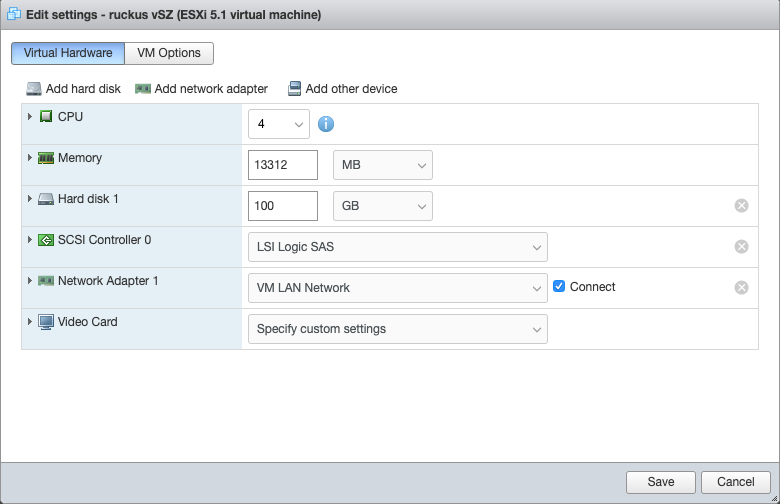Expand the Memory row details
The width and height of the screenshot is (780, 504).
pos(30,158)
